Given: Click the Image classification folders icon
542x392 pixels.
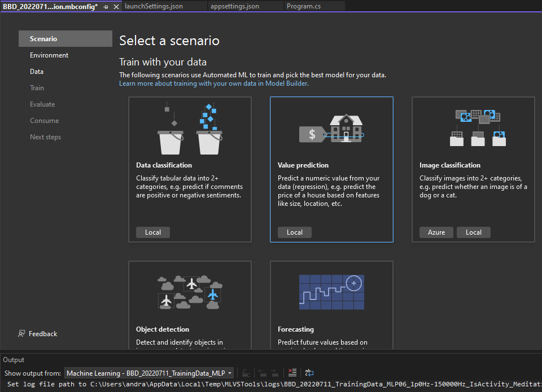Looking at the screenshot, I should pos(478,128).
